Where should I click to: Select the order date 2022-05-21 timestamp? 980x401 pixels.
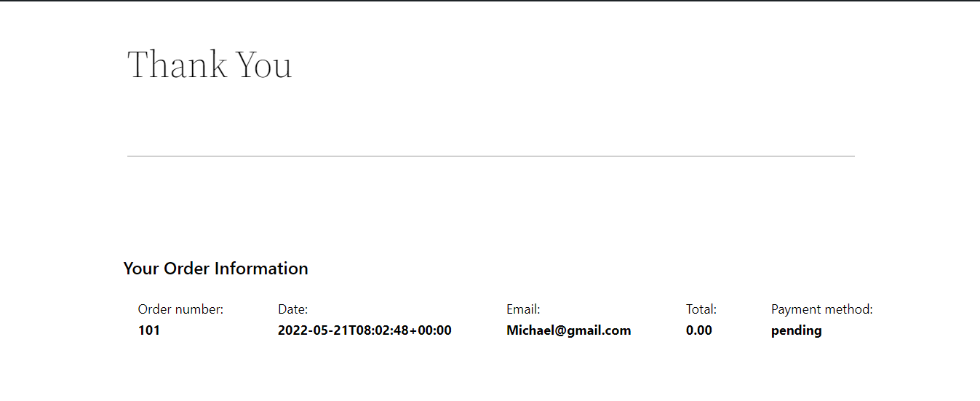pos(364,330)
